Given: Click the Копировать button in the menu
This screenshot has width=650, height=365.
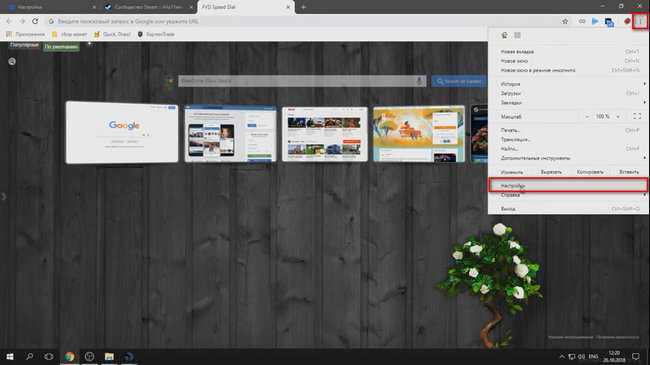Looking at the screenshot, I should click(x=590, y=172).
